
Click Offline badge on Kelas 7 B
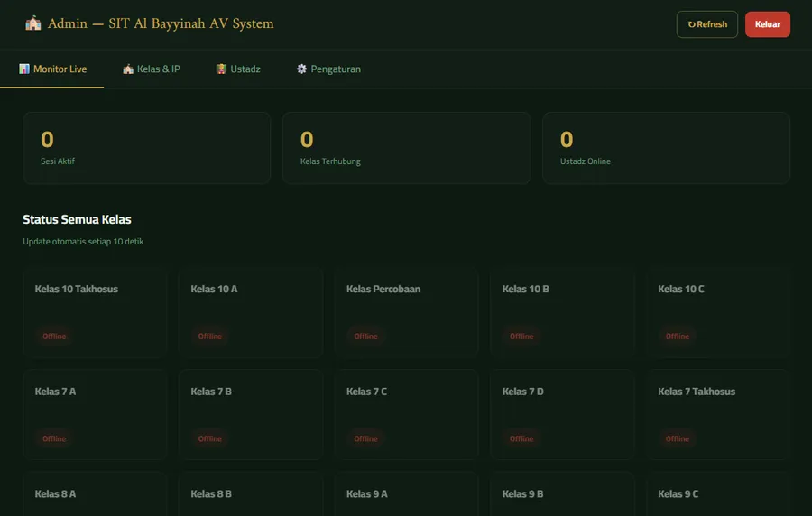209,439
